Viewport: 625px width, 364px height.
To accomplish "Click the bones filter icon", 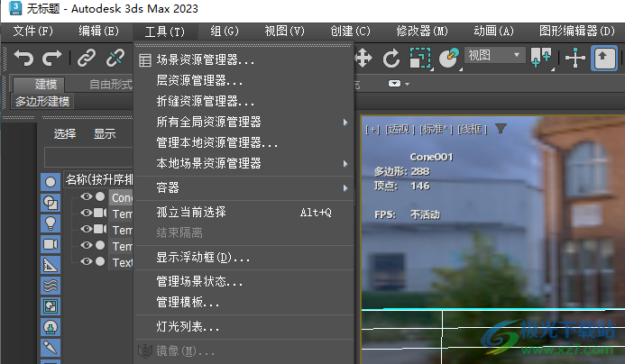I will pyautogui.click(x=51, y=348).
